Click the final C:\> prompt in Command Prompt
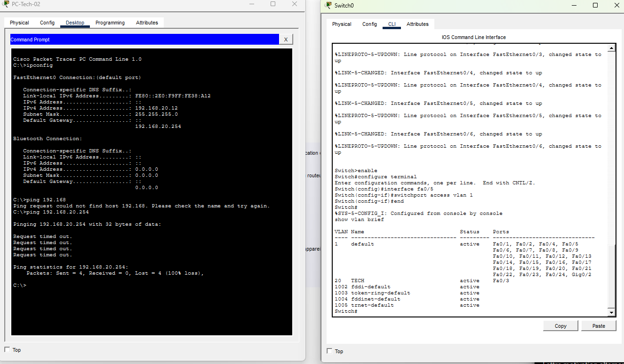Image resolution: width=624 pixels, height=364 pixels. click(20, 285)
